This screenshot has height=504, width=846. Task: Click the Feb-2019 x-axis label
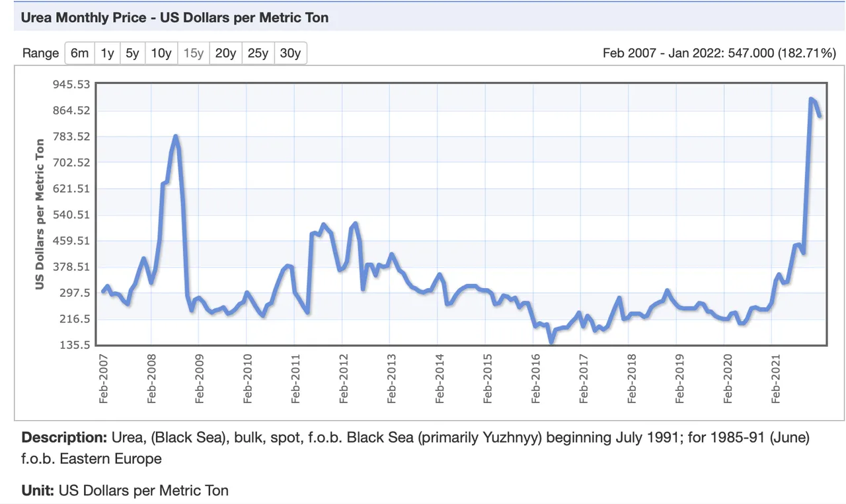coord(680,378)
